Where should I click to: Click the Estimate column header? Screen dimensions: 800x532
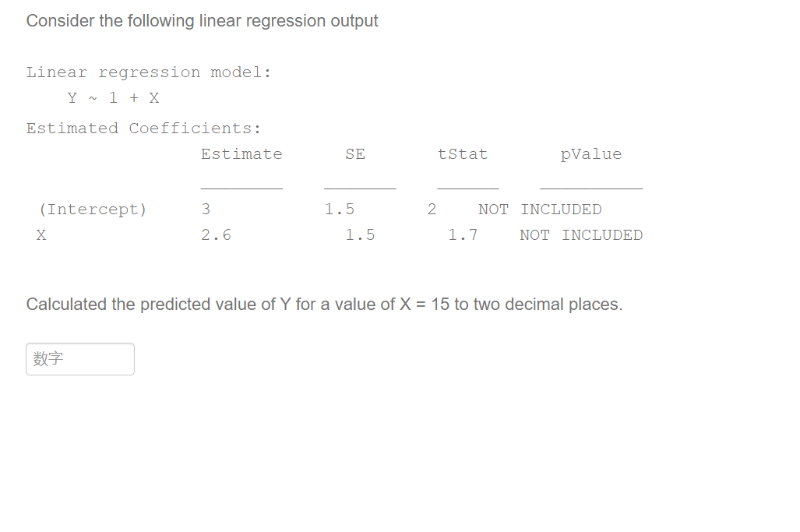click(x=241, y=153)
